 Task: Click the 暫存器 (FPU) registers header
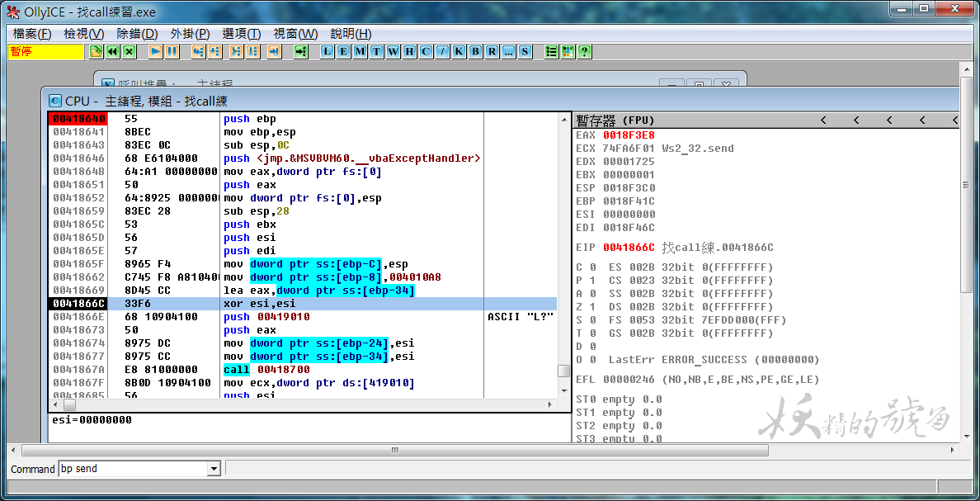(x=615, y=120)
